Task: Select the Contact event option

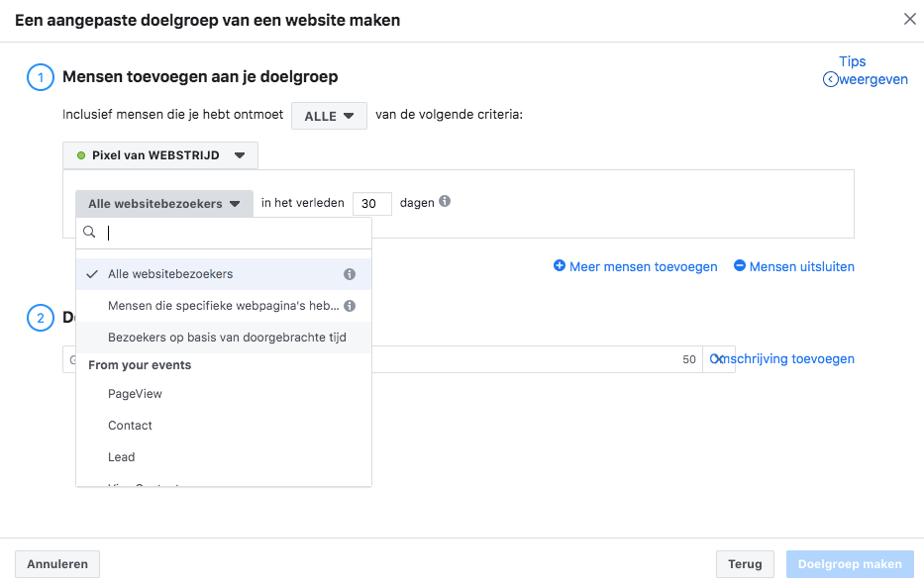Action: pos(130,426)
